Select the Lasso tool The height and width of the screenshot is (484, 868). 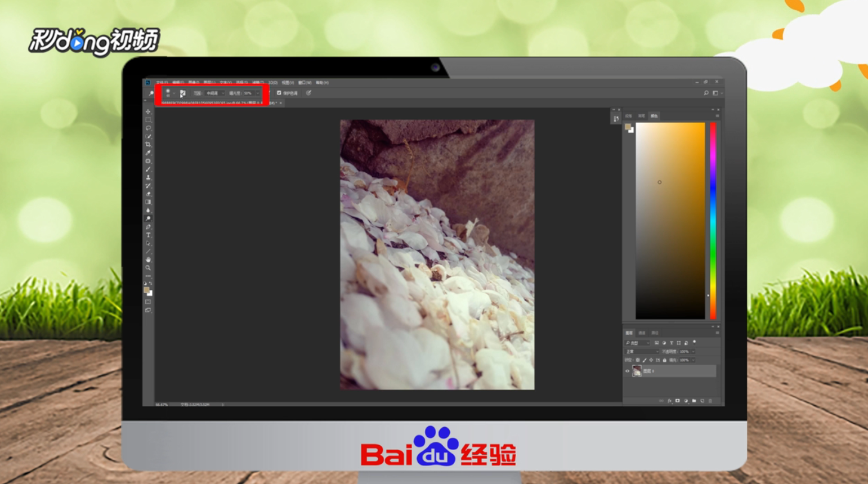pos(148,128)
